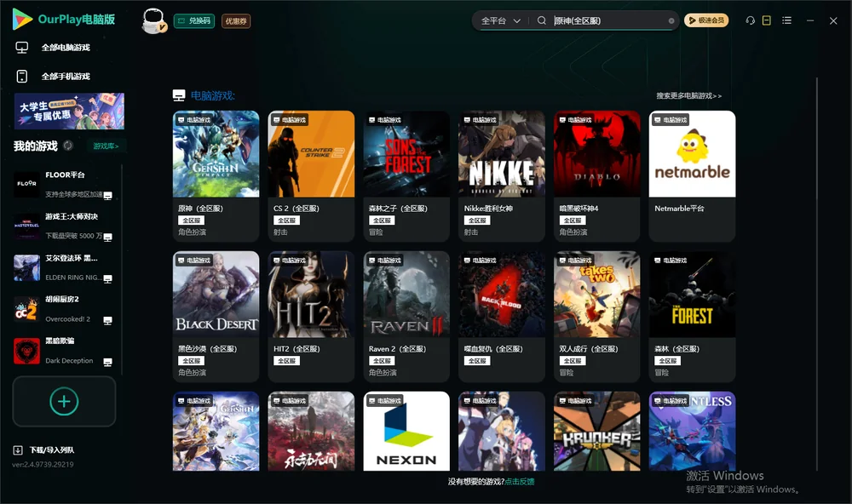Click the 兑换码 button
Screen dimensions: 852x504
pos(194,21)
